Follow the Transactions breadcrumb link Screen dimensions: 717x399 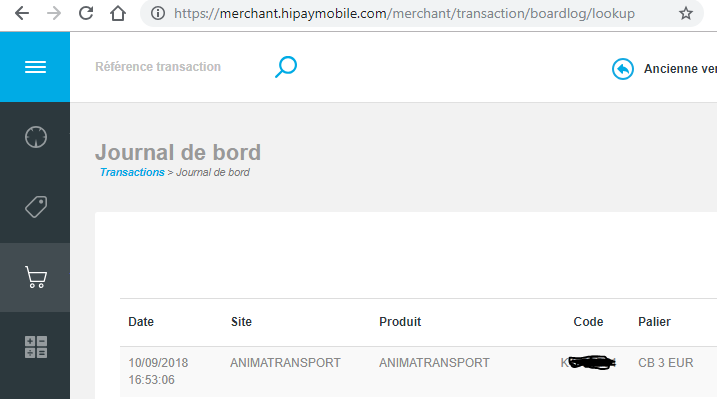(132, 172)
